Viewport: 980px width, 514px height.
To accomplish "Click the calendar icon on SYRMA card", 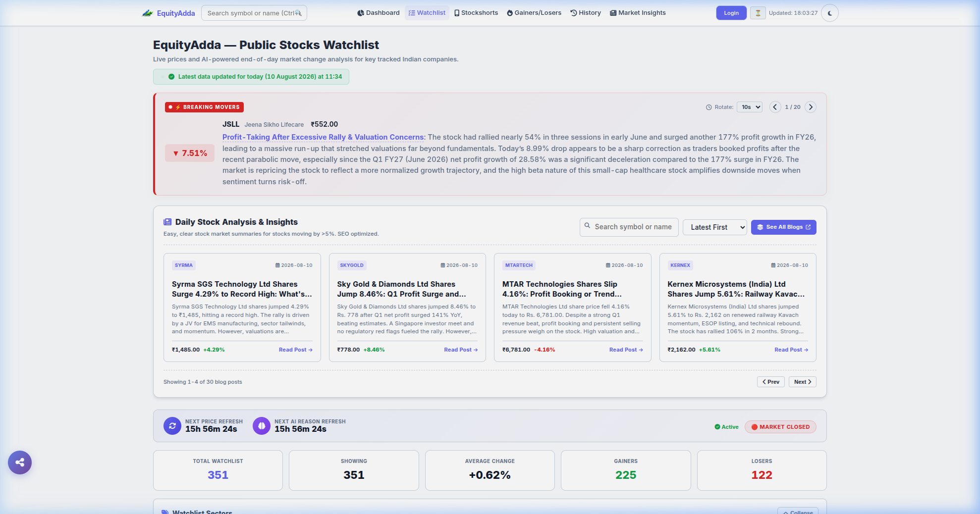I will 277,265.
